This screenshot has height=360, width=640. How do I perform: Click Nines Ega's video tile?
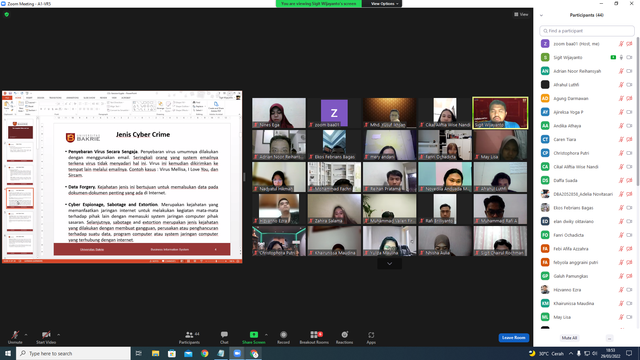coord(279,113)
